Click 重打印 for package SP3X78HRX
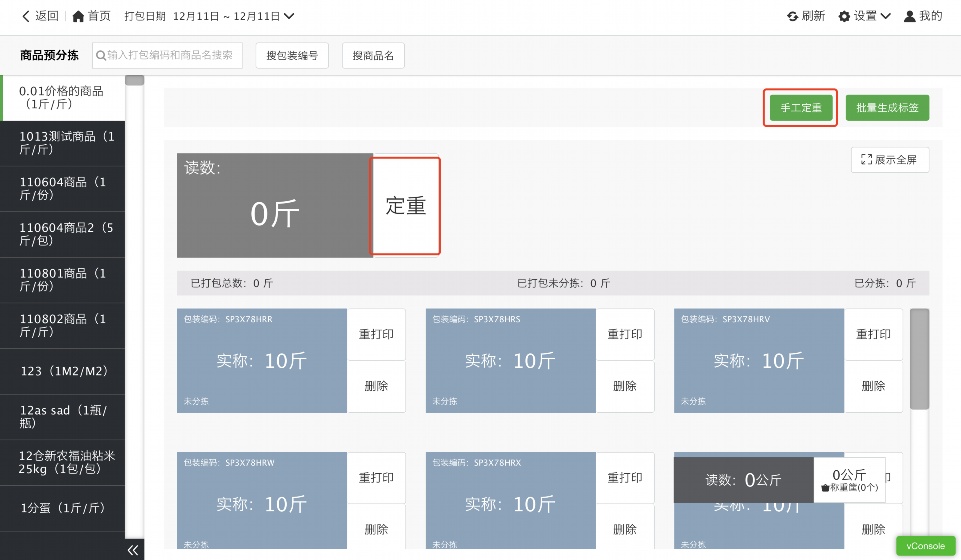Screen dimensions: 961x560 pyautogui.click(x=625, y=477)
